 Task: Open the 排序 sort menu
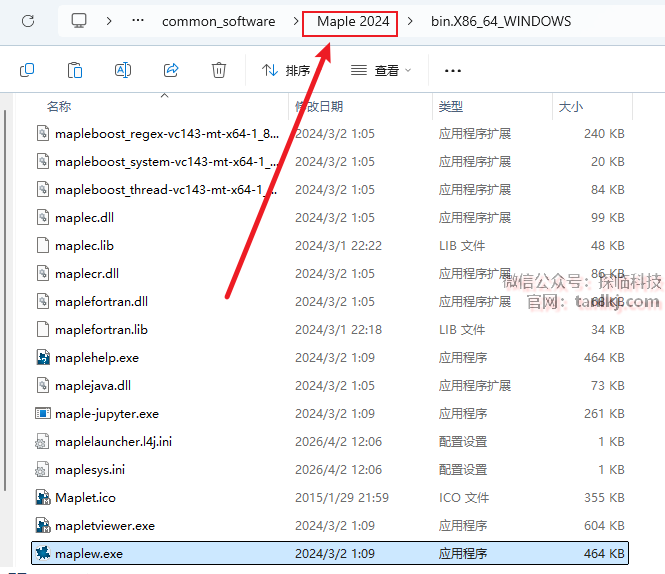pyautogui.click(x=286, y=70)
